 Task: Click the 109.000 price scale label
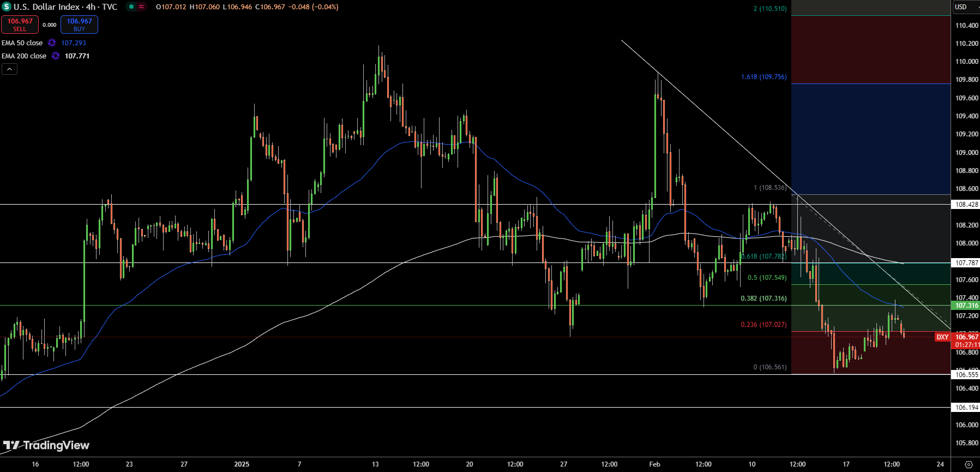pos(966,153)
